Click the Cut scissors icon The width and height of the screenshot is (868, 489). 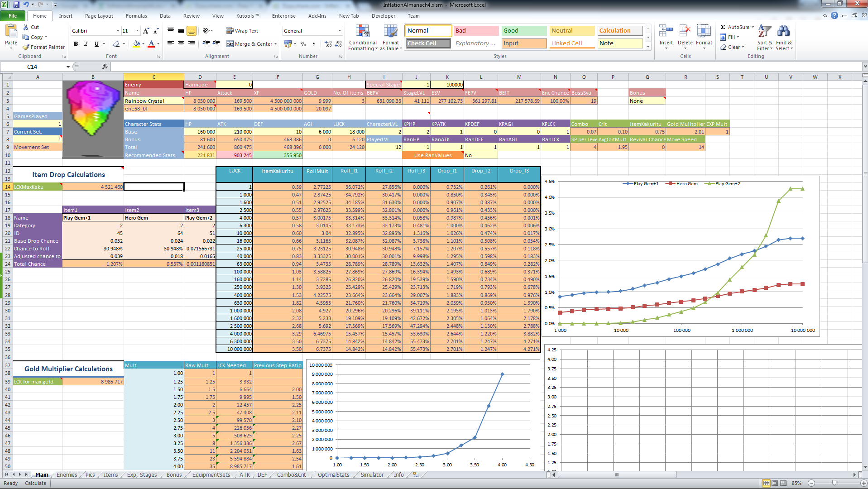coord(26,27)
